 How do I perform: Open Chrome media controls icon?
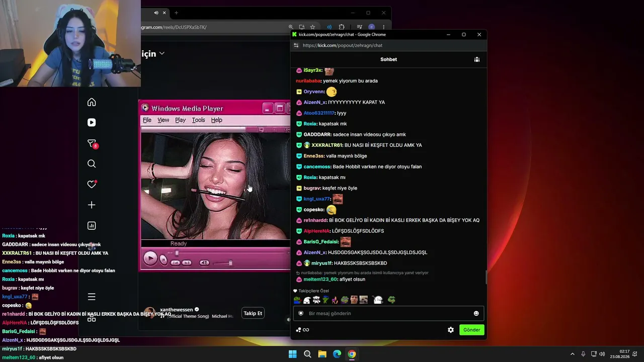click(359, 27)
